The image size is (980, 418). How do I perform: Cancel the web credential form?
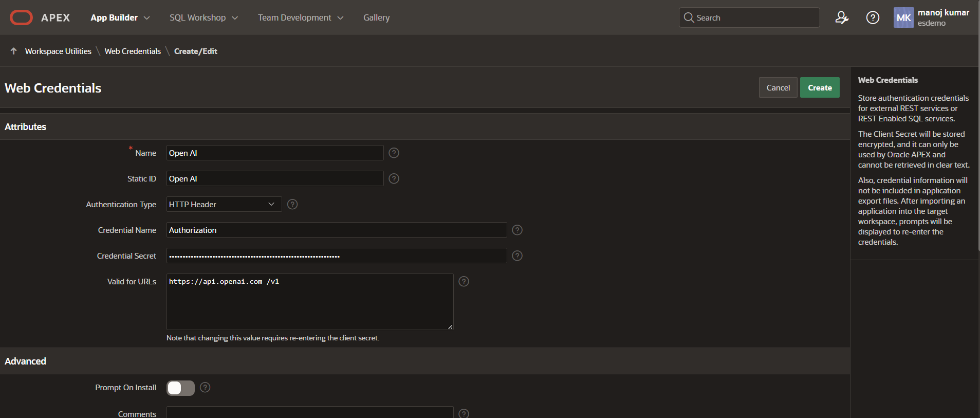coord(778,87)
